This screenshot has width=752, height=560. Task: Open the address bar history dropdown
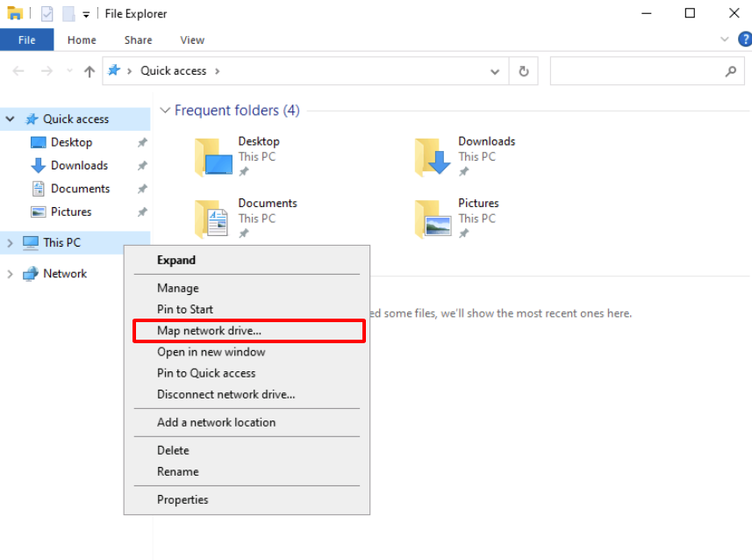click(495, 71)
